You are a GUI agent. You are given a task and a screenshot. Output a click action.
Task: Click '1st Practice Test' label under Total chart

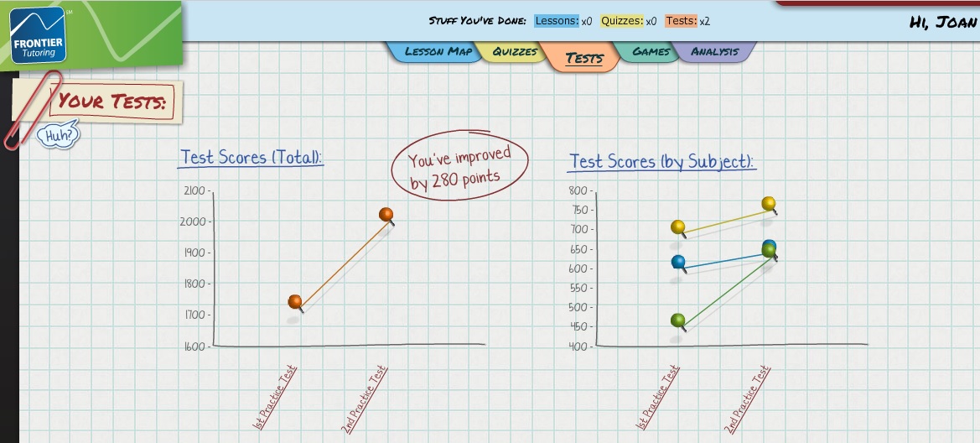point(276,397)
